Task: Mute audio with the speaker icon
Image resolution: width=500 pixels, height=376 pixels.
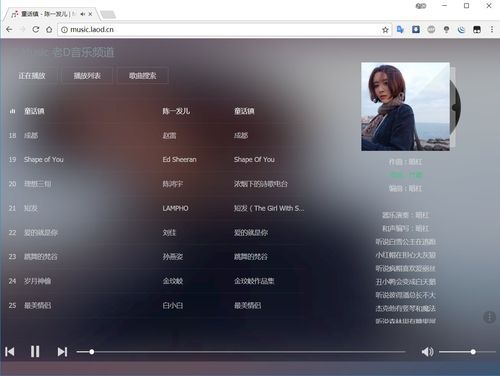Action: (x=427, y=352)
